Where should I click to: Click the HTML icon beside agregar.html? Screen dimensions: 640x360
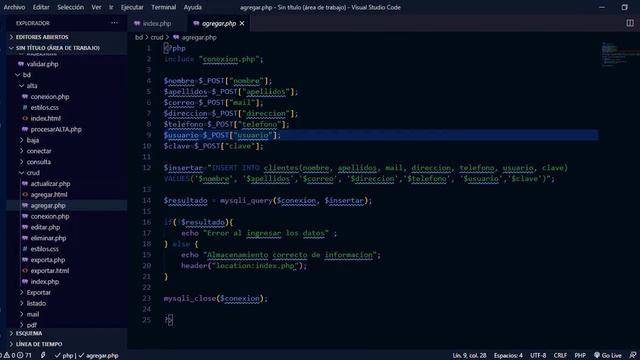tap(25, 195)
